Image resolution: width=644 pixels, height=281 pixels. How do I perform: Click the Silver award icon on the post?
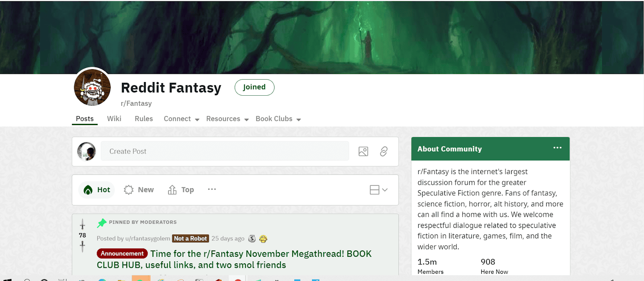click(x=252, y=238)
